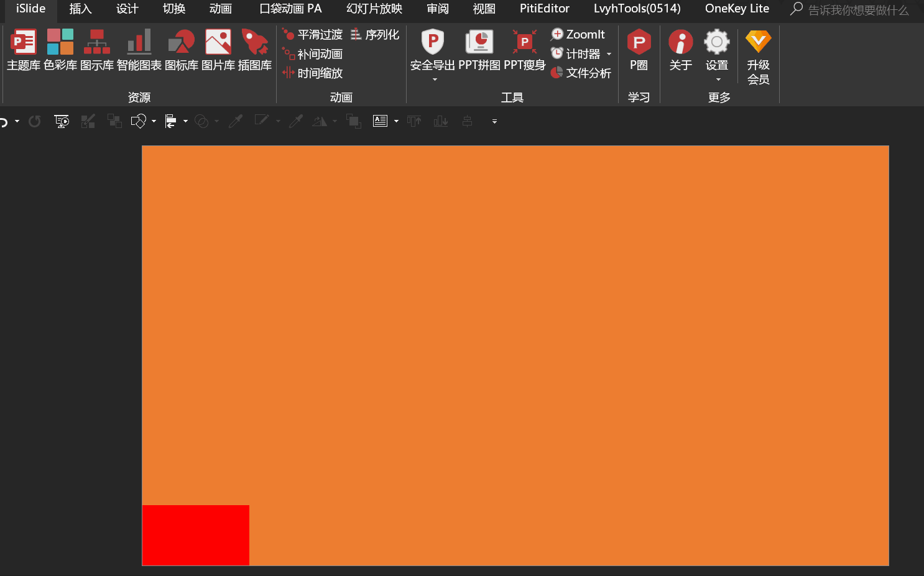Start slideshow from quick access toolbar
Image resolution: width=924 pixels, height=576 pixels.
point(62,121)
